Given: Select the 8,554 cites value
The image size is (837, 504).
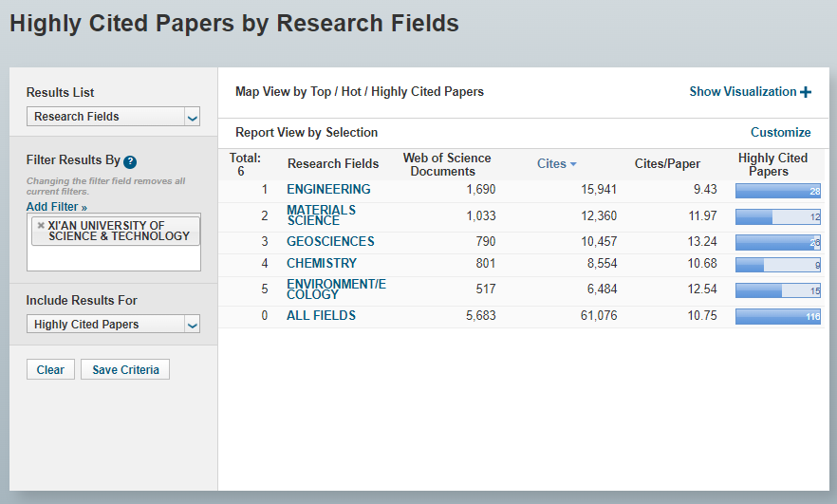Looking at the screenshot, I should (602, 263).
